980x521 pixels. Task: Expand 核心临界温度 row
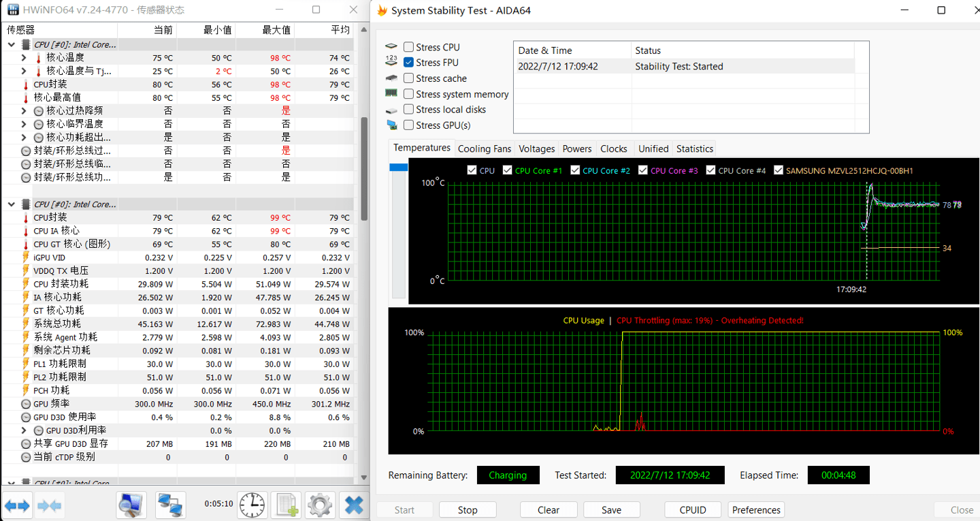point(24,124)
